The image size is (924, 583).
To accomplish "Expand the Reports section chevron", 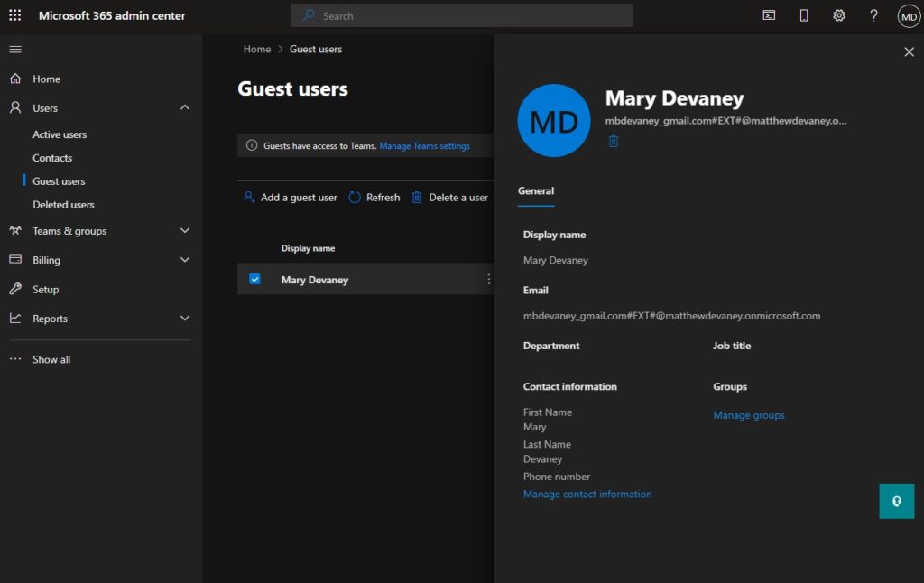I will (185, 319).
